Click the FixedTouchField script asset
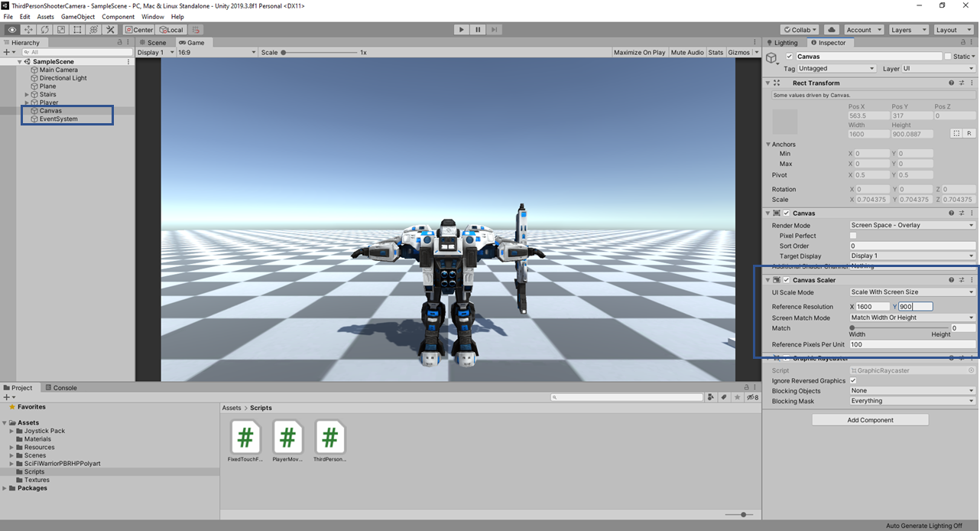 245,441
